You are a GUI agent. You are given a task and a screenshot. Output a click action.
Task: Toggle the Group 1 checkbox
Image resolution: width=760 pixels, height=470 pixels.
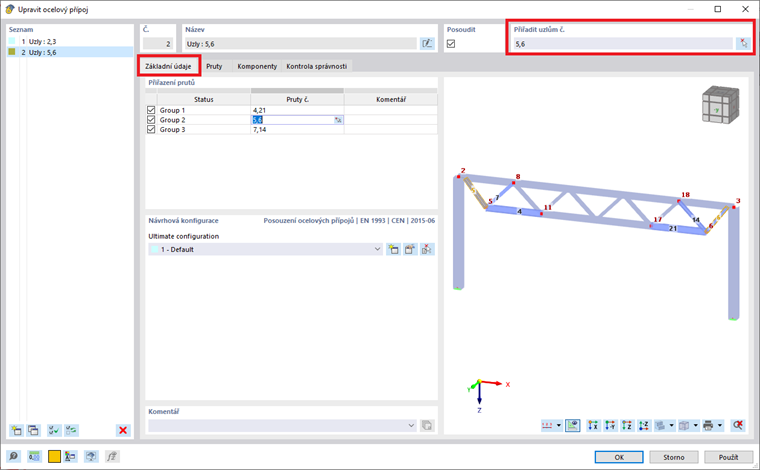click(x=151, y=110)
